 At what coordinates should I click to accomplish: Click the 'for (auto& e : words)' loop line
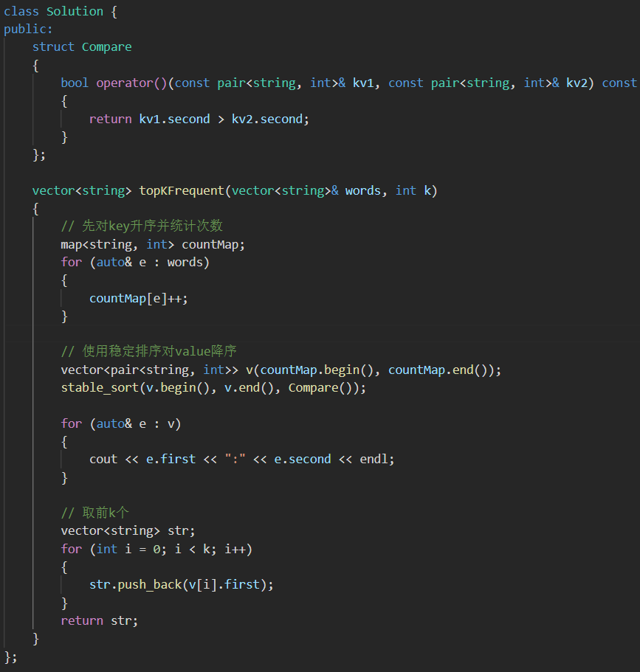(x=135, y=263)
